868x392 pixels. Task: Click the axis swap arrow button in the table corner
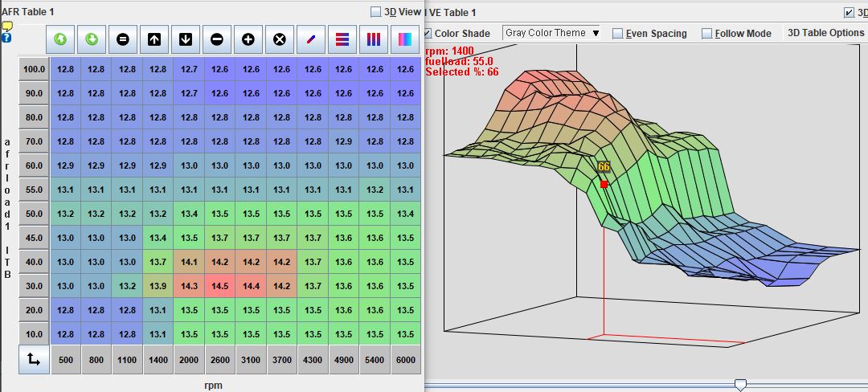click(34, 361)
